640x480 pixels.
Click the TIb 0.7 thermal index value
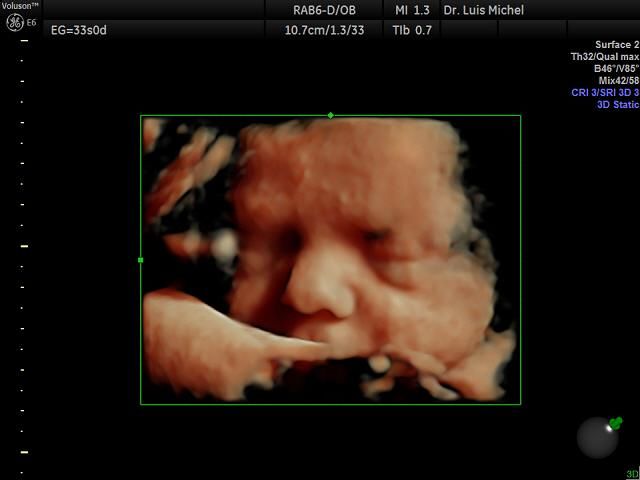[x=414, y=30]
